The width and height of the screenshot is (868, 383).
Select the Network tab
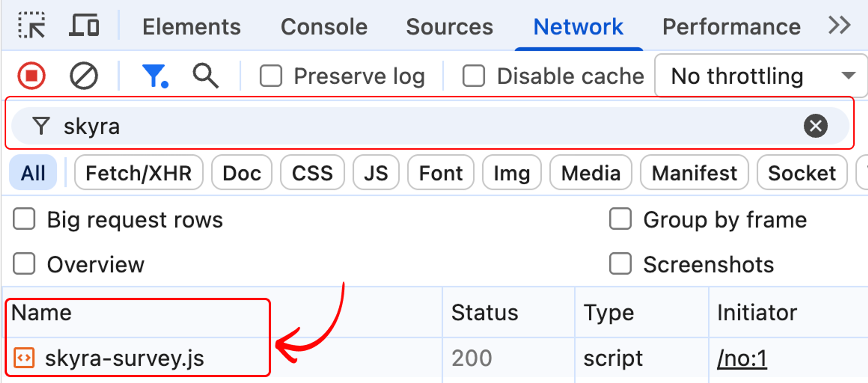pyautogui.click(x=578, y=27)
